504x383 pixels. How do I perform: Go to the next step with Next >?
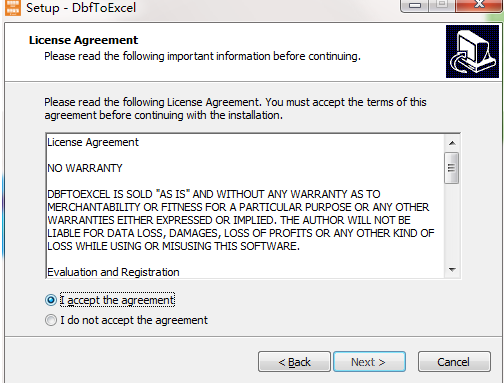[x=369, y=362]
